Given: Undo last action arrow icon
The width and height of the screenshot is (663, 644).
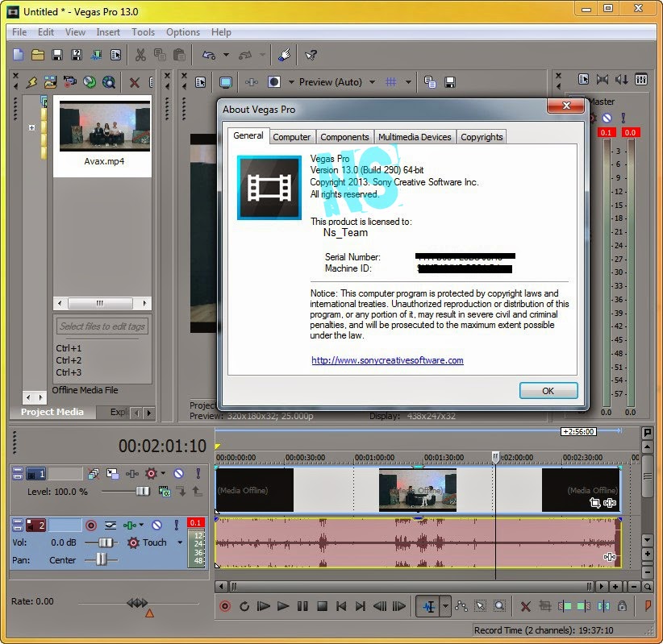Looking at the screenshot, I should pos(209,55).
